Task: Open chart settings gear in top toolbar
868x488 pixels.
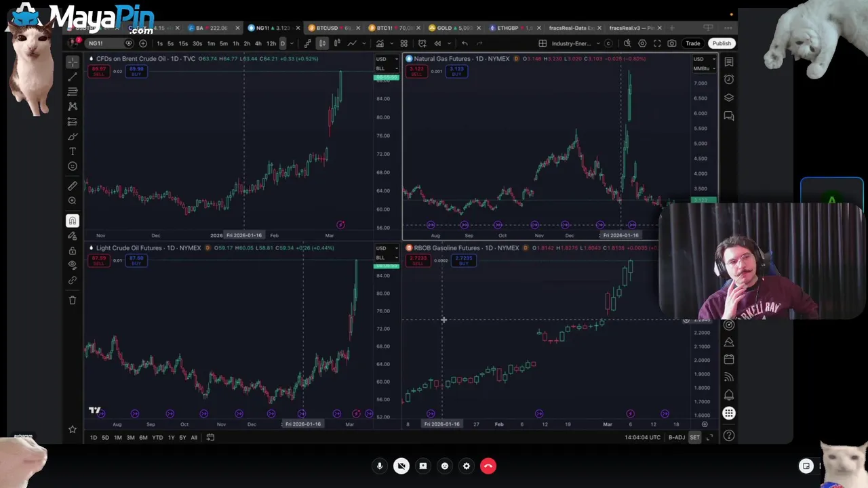Action: (642, 43)
